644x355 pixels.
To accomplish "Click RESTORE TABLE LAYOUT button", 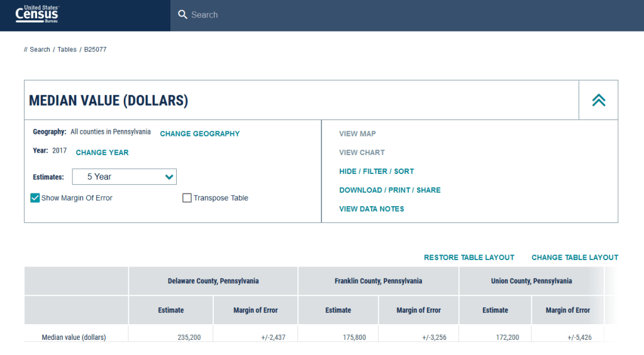I will click(x=469, y=258).
